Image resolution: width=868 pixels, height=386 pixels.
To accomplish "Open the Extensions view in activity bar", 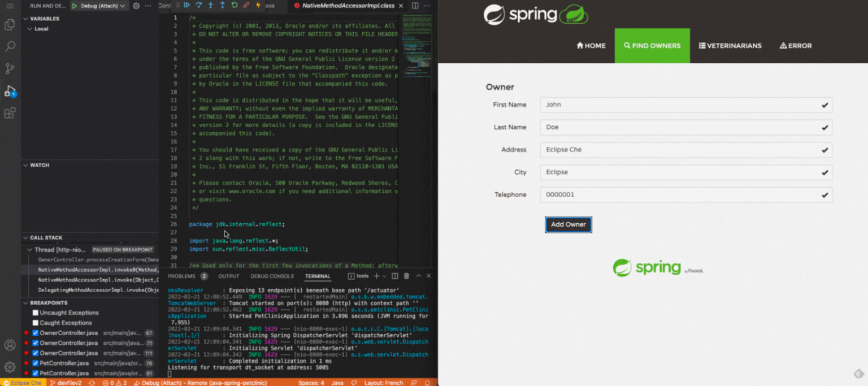I will (x=10, y=113).
